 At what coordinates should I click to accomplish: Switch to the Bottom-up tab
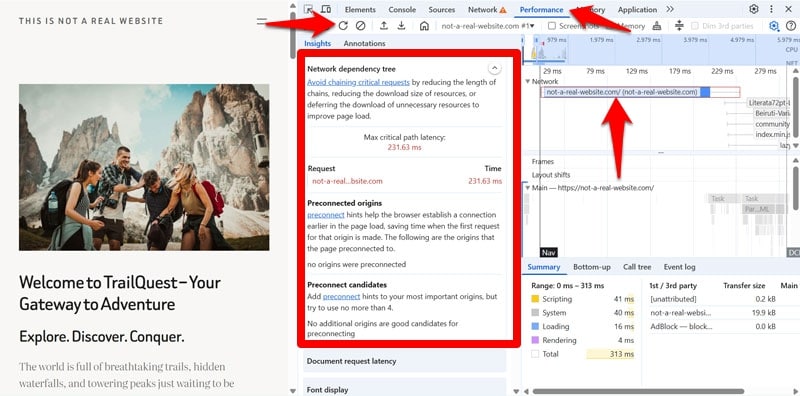pos(592,267)
